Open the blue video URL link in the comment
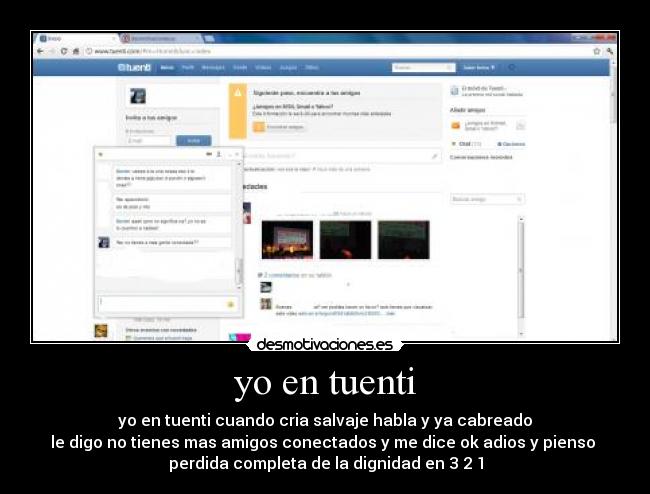650x494 pixels. [346, 313]
